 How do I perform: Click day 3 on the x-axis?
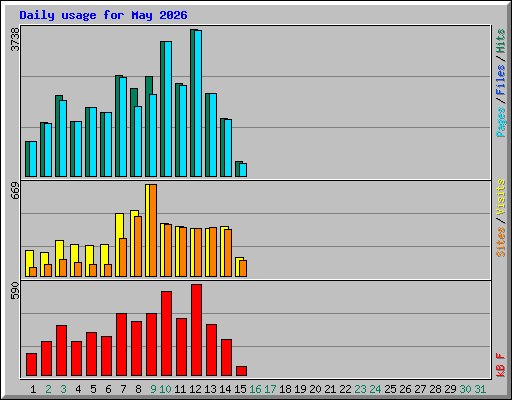63,389
